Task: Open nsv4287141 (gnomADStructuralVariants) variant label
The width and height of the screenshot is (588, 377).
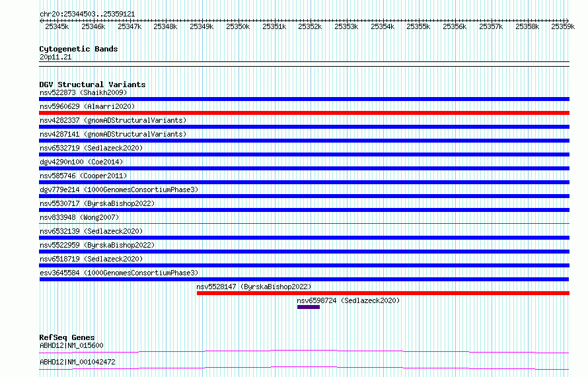Action: pos(113,134)
